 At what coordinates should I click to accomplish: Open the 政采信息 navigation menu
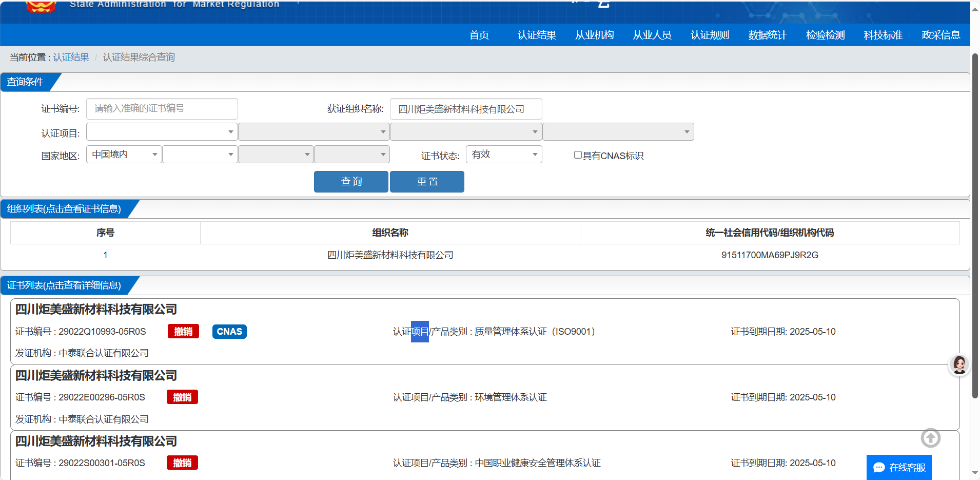point(940,35)
